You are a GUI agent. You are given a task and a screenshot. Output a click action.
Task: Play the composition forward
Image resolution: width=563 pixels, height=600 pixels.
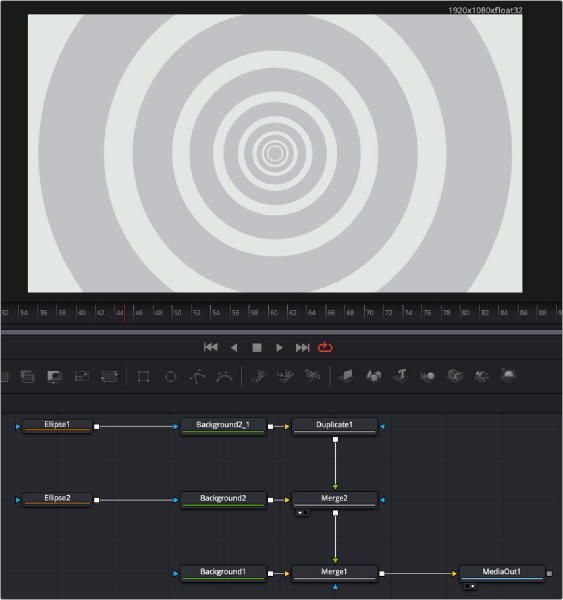point(279,347)
